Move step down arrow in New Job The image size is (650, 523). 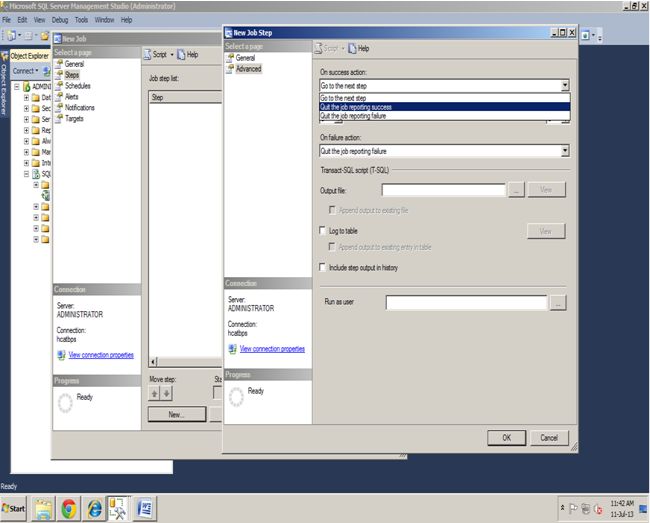(166, 393)
